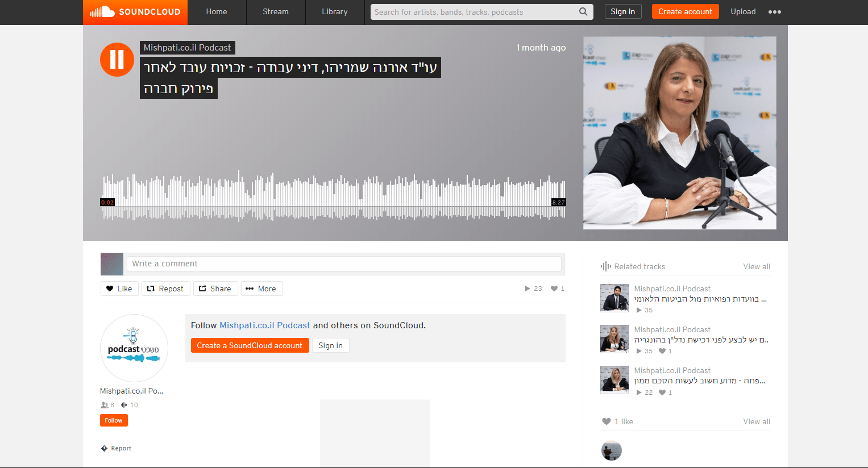
Task: Open the Library tab
Action: click(x=335, y=12)
